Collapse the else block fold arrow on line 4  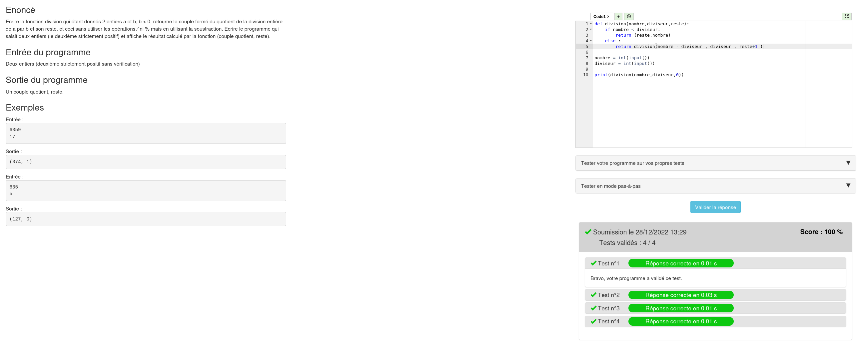click(591, 41)
